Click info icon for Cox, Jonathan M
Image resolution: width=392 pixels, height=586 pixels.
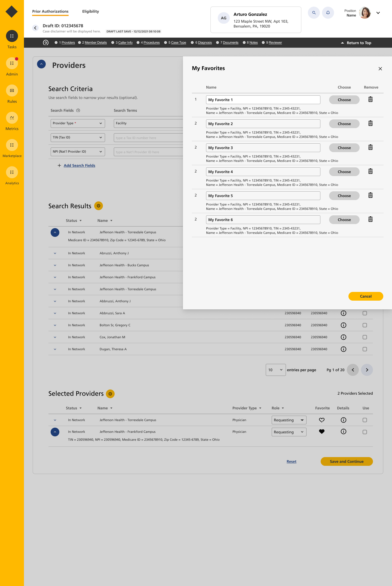(x=344, y=337)
